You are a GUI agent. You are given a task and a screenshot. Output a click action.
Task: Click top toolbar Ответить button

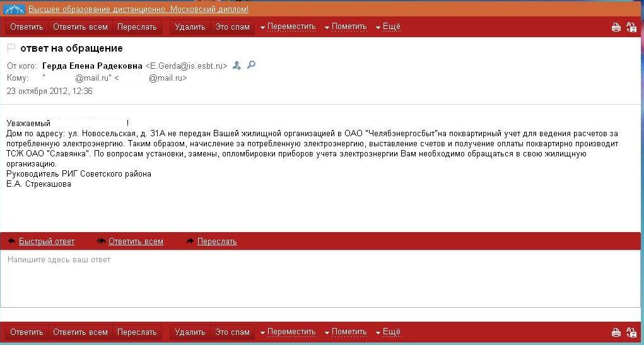coord(26,27)
